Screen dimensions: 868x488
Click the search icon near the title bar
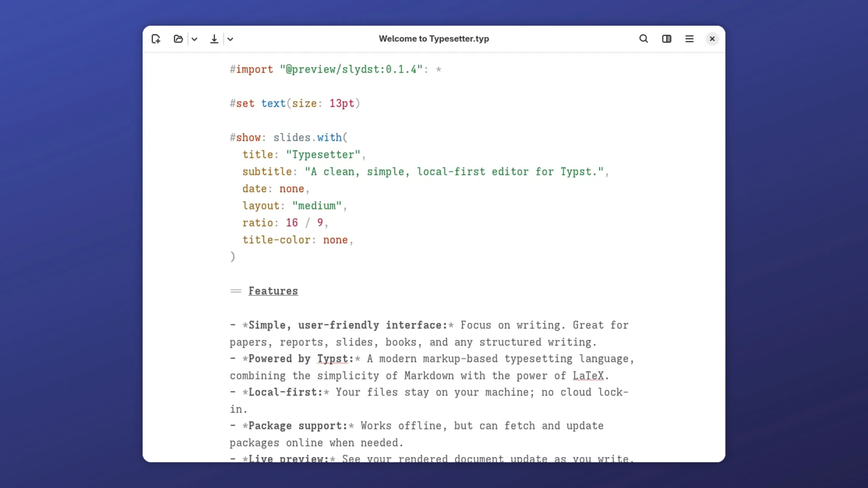[x=643, y=39]
